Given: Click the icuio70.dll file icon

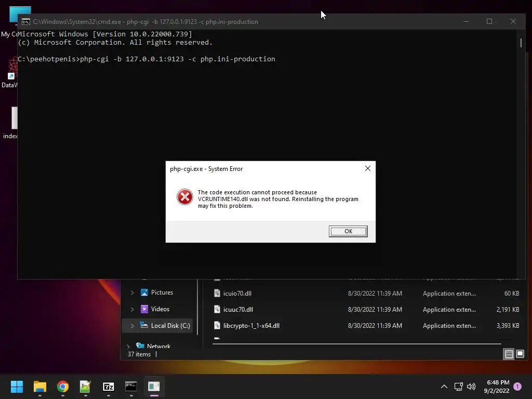Looking at the screenshot, I should coord(217,293).
